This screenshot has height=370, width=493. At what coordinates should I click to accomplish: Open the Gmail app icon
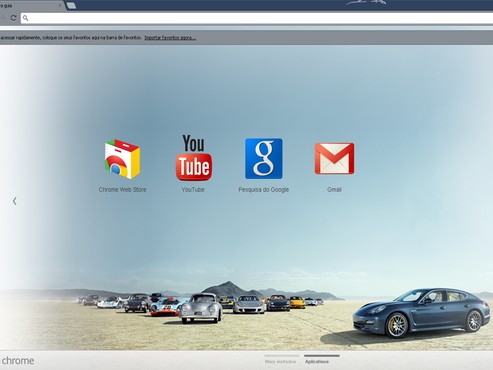click(334, 159)
